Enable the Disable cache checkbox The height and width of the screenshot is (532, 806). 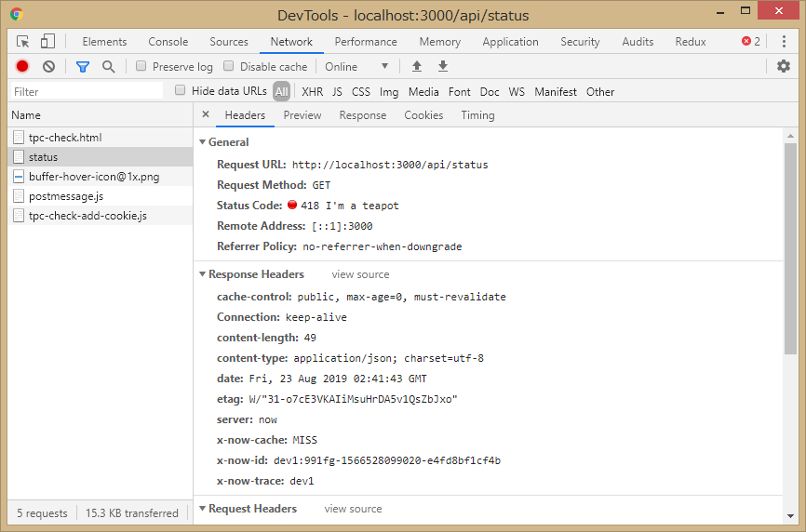[229, 67]
